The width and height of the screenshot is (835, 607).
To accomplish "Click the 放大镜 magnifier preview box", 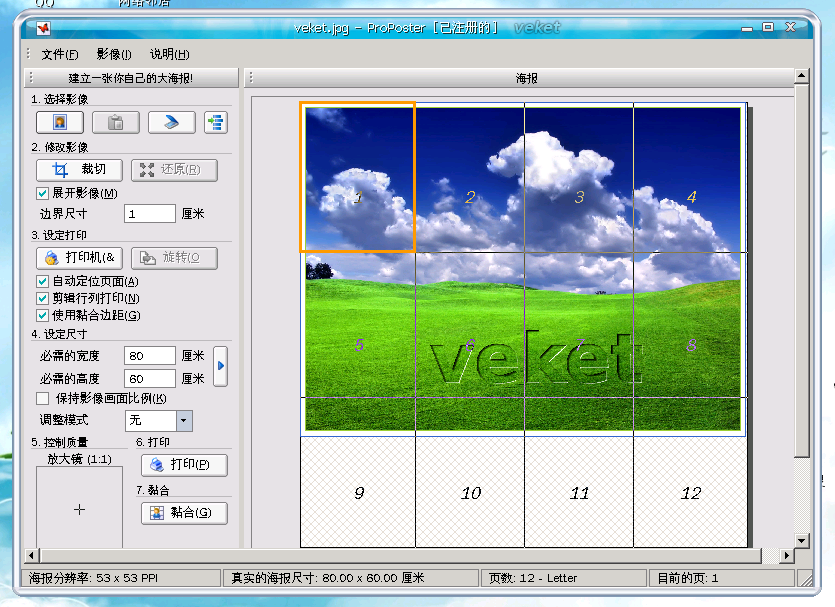I will click(79, 507).
